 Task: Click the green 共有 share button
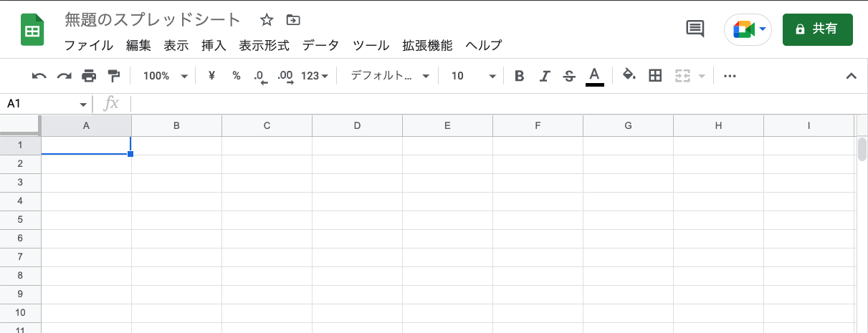tap(817, 29)
